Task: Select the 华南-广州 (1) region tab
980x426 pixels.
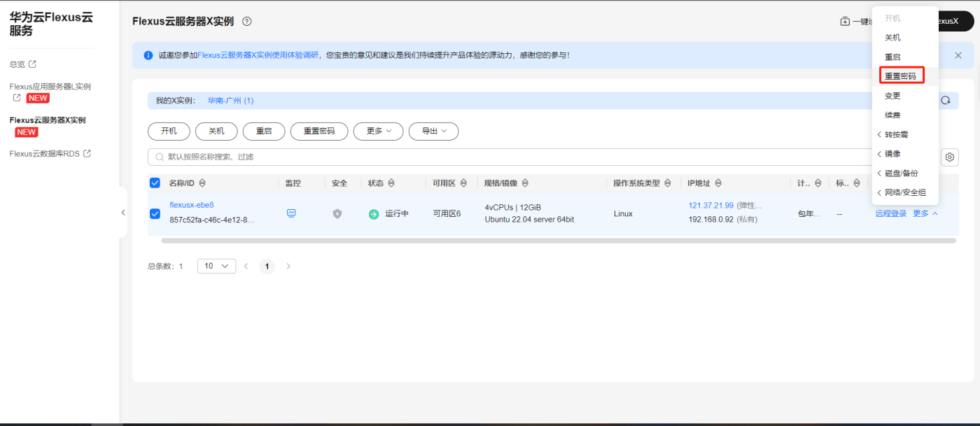Action: (230, 101)
